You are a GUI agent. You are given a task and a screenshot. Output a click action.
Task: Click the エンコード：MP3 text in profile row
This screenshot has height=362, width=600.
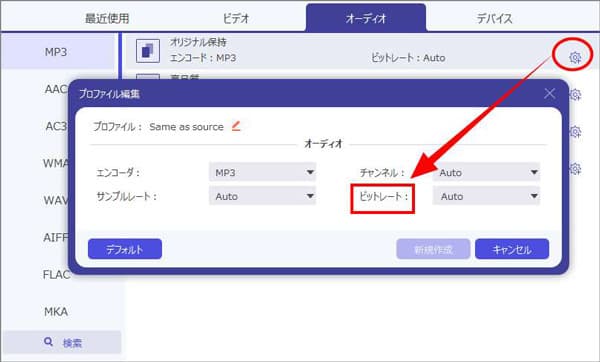(203, 58)
